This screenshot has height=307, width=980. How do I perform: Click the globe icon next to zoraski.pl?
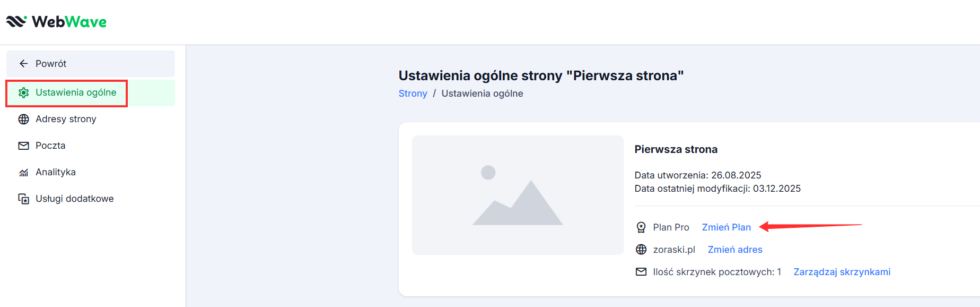641,250
